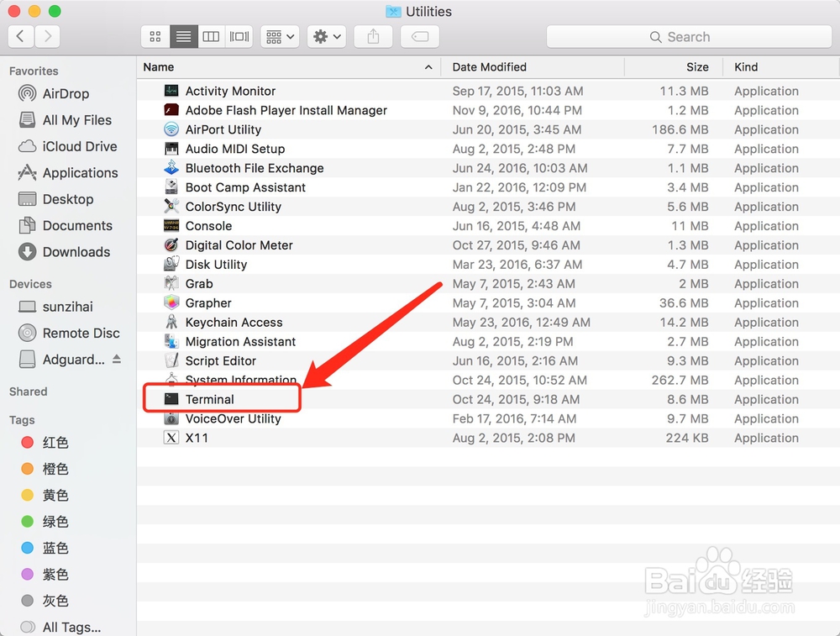Open the gear Action menu
Screen dimensions: 840x636
327,36
